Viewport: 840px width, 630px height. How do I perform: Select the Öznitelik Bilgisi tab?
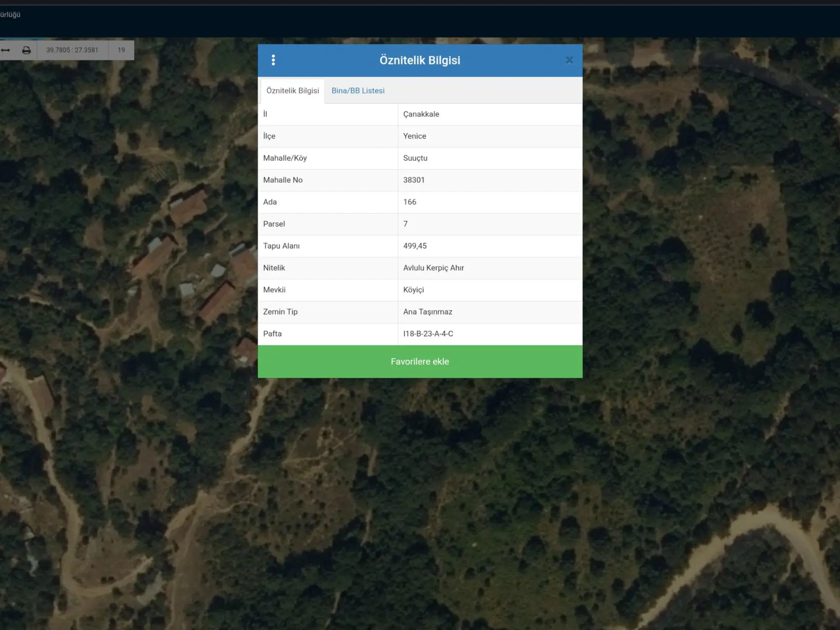(x=293, y=91)
